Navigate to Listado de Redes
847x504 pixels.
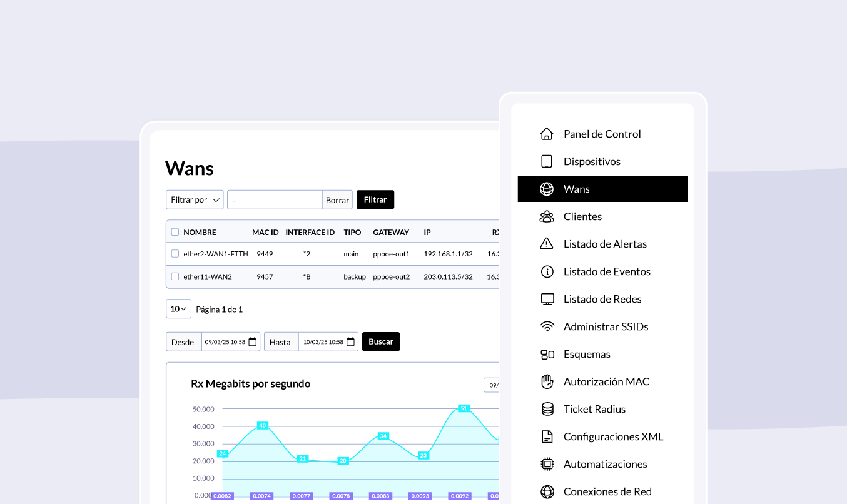point(602,299)
